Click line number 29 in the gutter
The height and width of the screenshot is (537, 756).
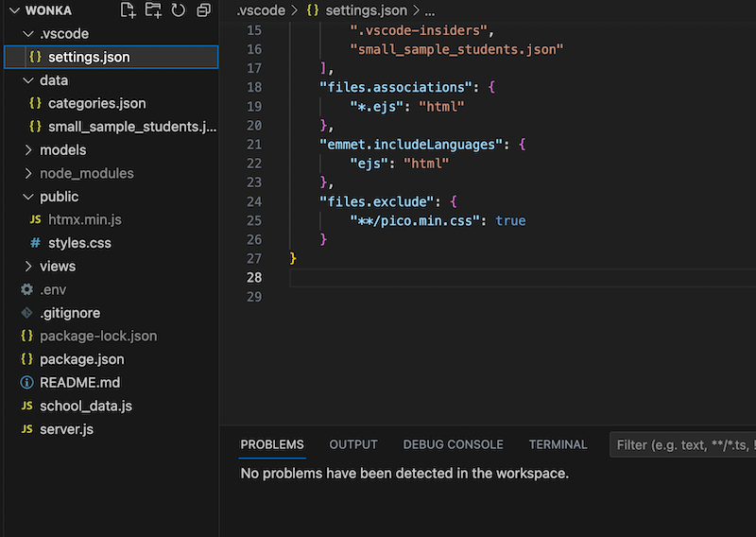(254, 297)
